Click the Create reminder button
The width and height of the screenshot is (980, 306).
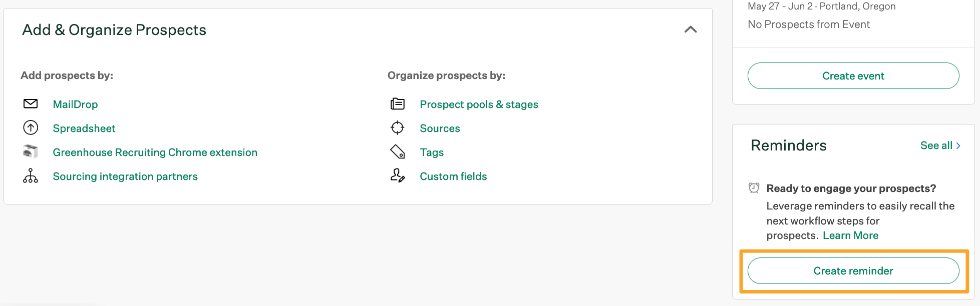click(853, 270)
